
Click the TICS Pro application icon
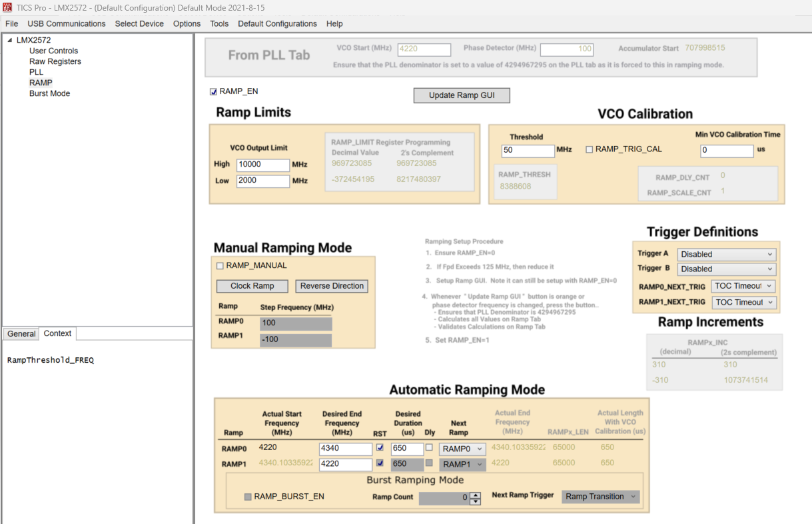point(7,7)
